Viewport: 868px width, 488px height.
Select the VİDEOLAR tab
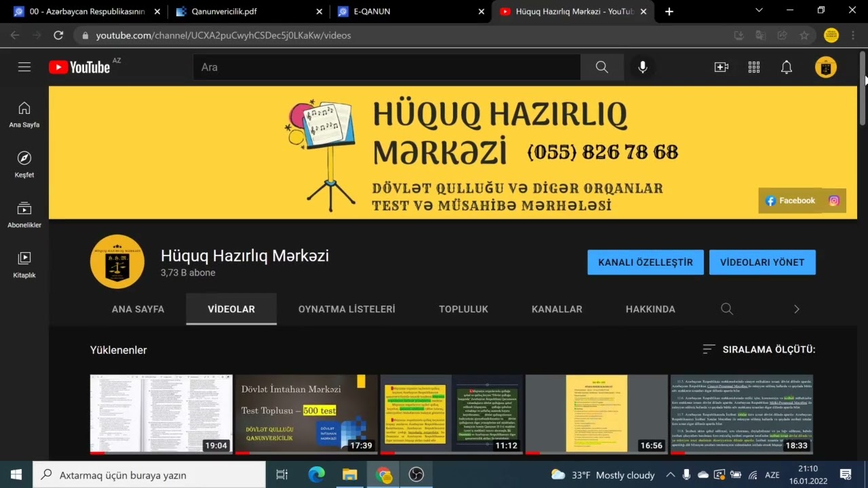231,309
